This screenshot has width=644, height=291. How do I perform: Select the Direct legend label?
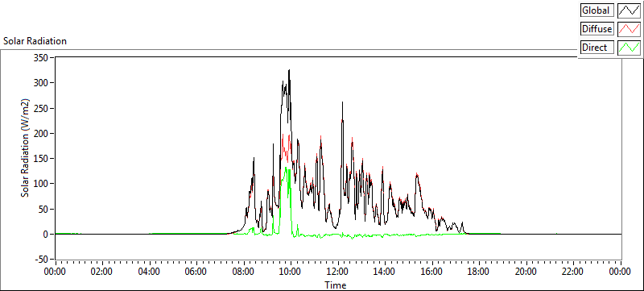(597, 48)
